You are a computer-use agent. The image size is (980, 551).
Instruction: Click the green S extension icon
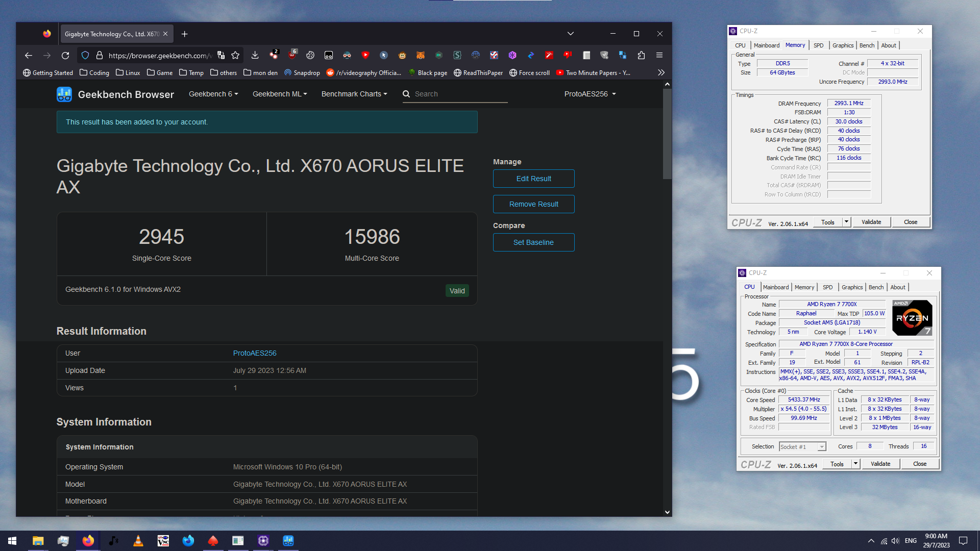(457, 55)
